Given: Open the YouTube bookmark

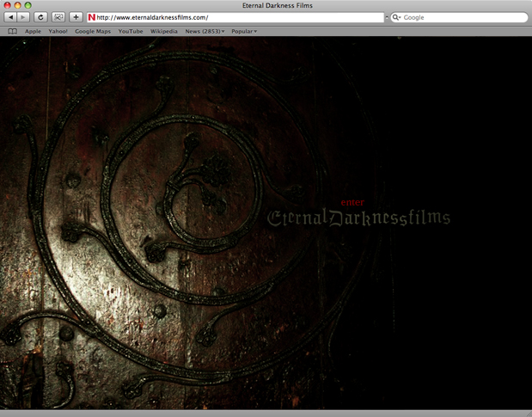Looking at the screenshot, I should coord(131,31).
